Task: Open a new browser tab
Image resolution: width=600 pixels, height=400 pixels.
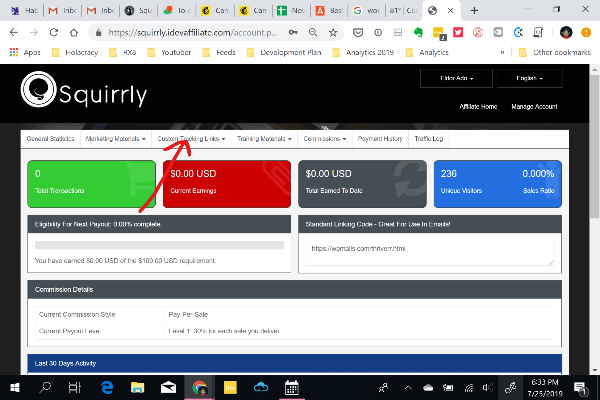Action: point(474,10)
